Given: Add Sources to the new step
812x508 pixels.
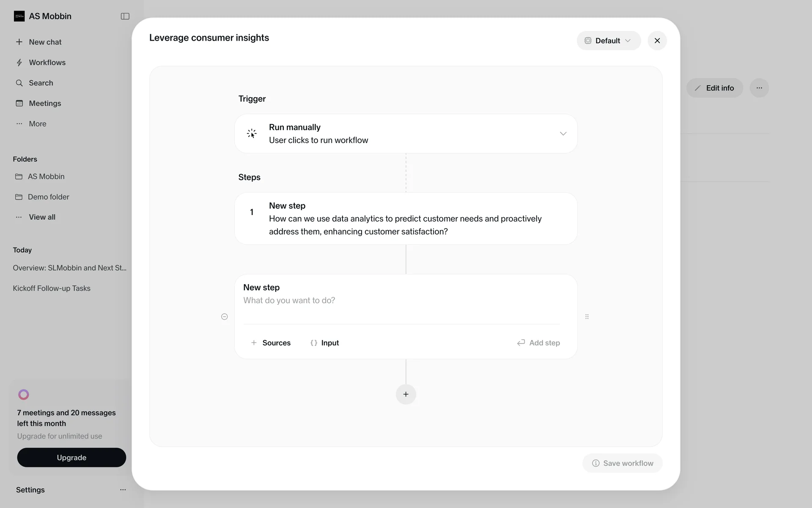Looking at the screenshot, I should click(x=271, y=343).
